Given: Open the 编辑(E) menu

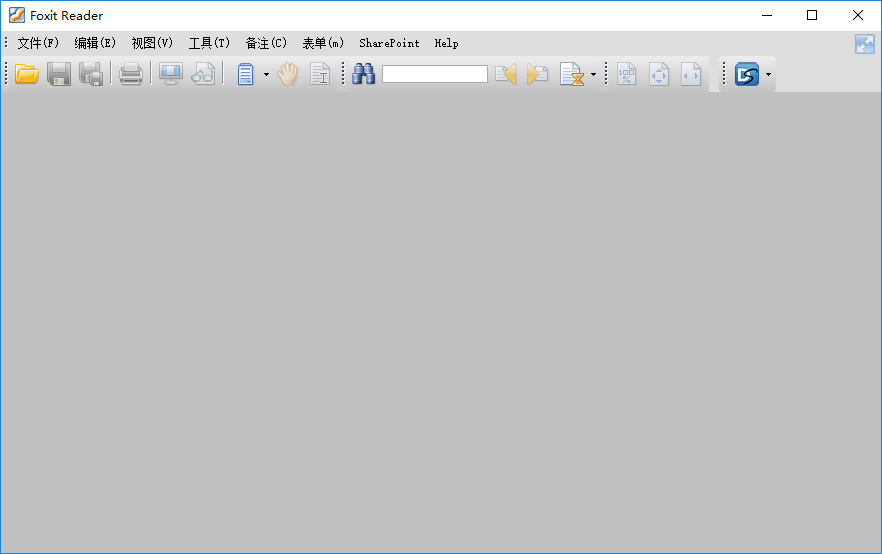Looking at the screenshot, I should coord(95,43).
